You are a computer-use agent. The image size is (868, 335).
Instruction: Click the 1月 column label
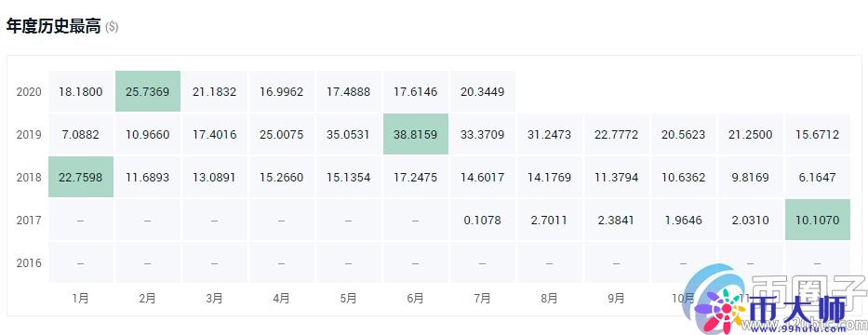81,299
